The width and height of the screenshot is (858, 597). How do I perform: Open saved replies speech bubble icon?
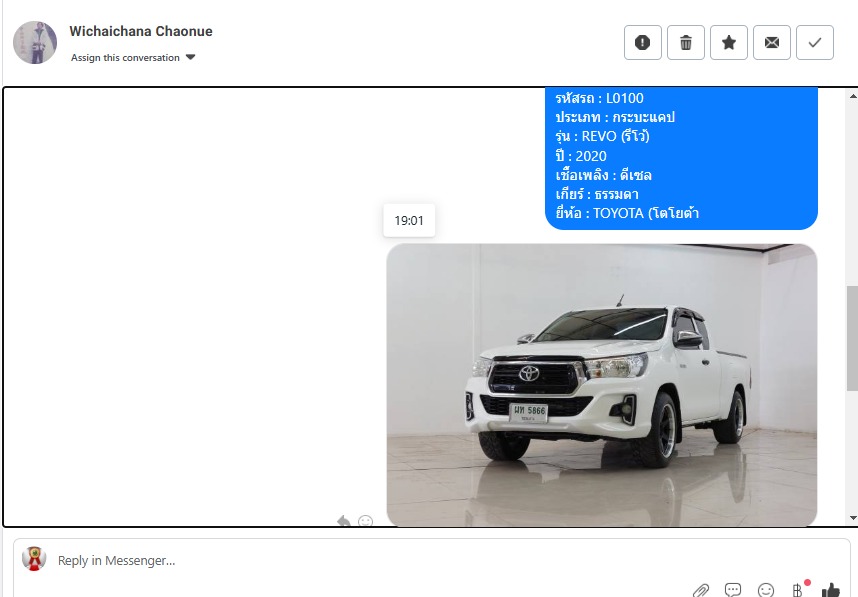(x=733, y=590)
